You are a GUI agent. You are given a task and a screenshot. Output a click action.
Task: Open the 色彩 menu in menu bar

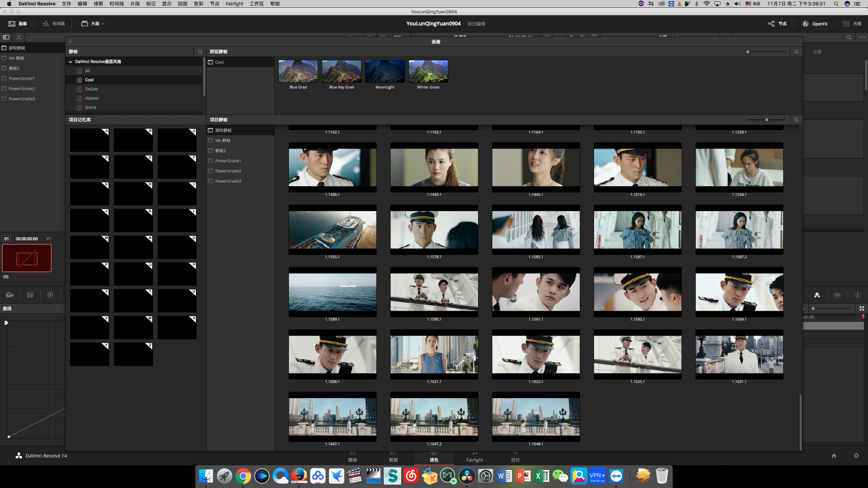click(x=198, y=4)
